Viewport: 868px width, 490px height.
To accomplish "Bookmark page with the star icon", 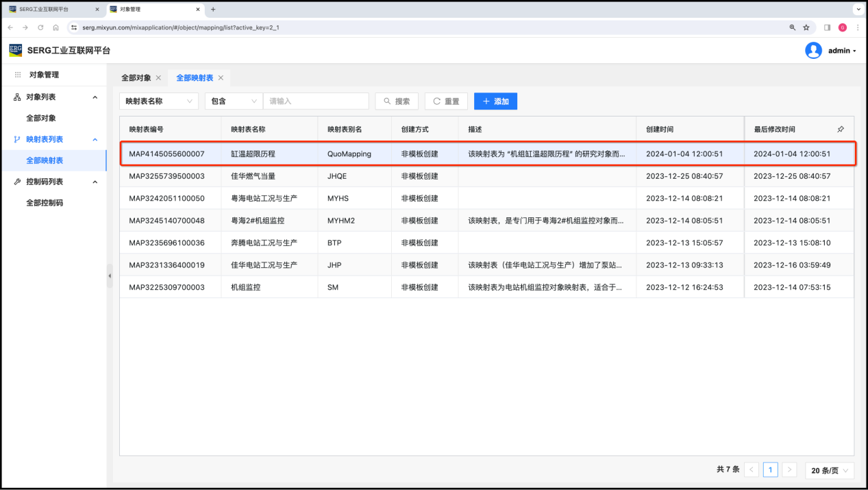I will click(806, 27).
